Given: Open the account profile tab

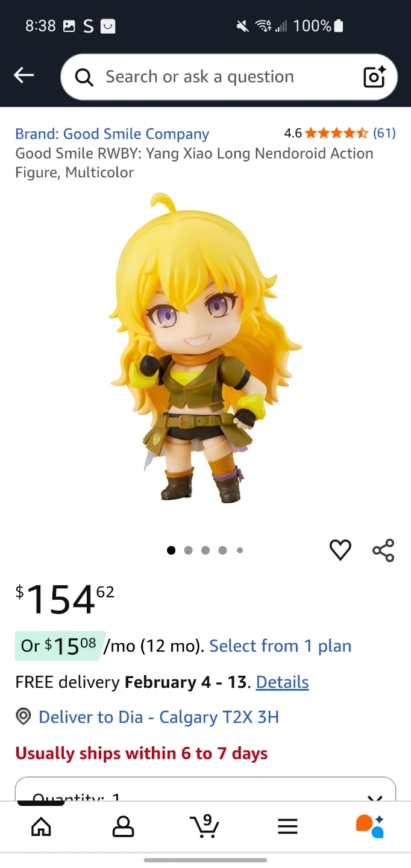Looking at the screenshot, I should coord(123,826).
